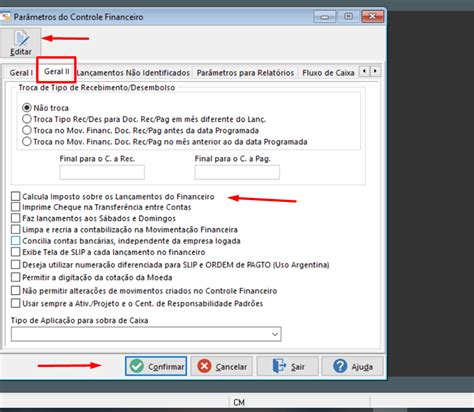This screenshot has height=412, width=474.
Task: Click the CM status bar entry
Action: (239, 402)
